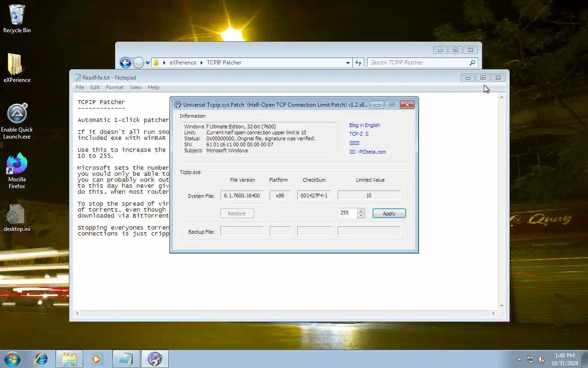Click System File limited value 10
The height and width of the screenshot is (368, 588).
pos(369,195)
